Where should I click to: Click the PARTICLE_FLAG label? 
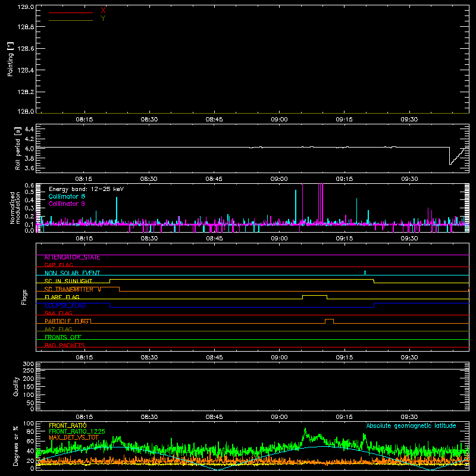(x=67, y=321)
